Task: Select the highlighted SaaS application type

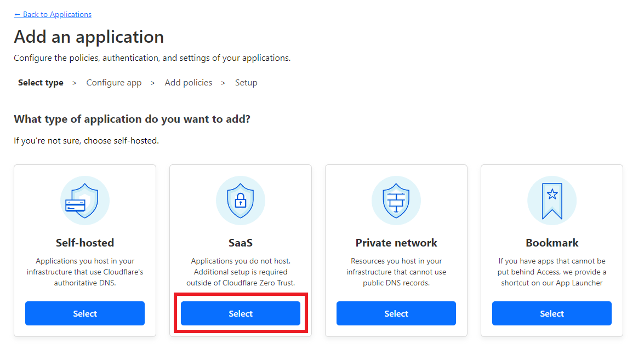Action: point(241,313)
